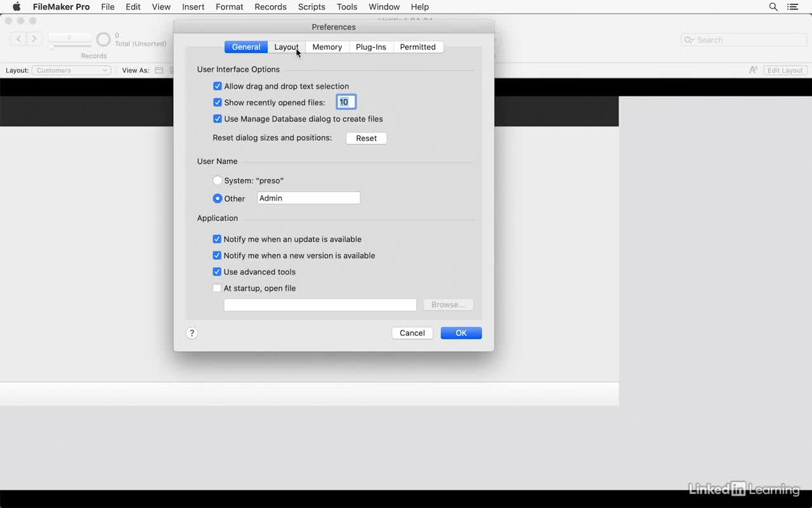Select the Other user name option

pos(218,198)
